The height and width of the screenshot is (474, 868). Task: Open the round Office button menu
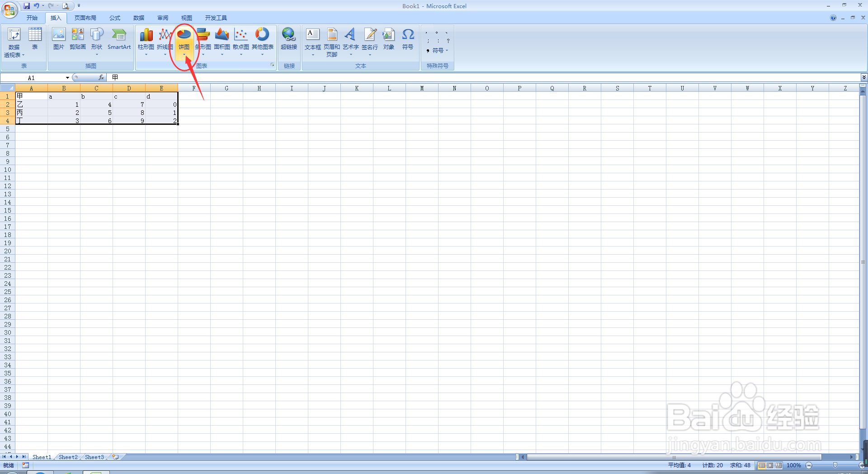(x=9, y=9)
